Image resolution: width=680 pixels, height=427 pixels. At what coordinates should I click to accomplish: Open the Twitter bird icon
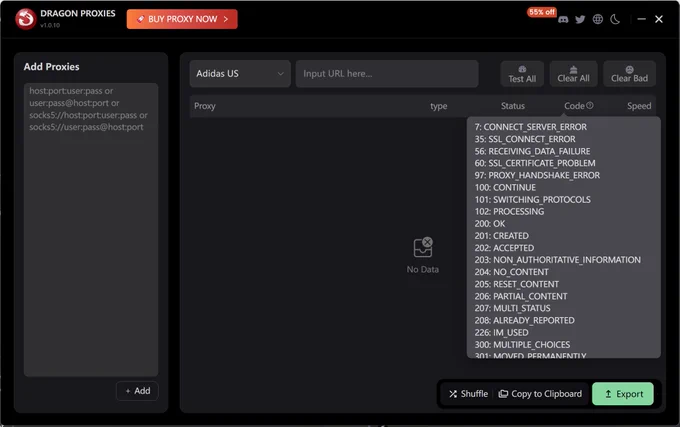[580, 20]
